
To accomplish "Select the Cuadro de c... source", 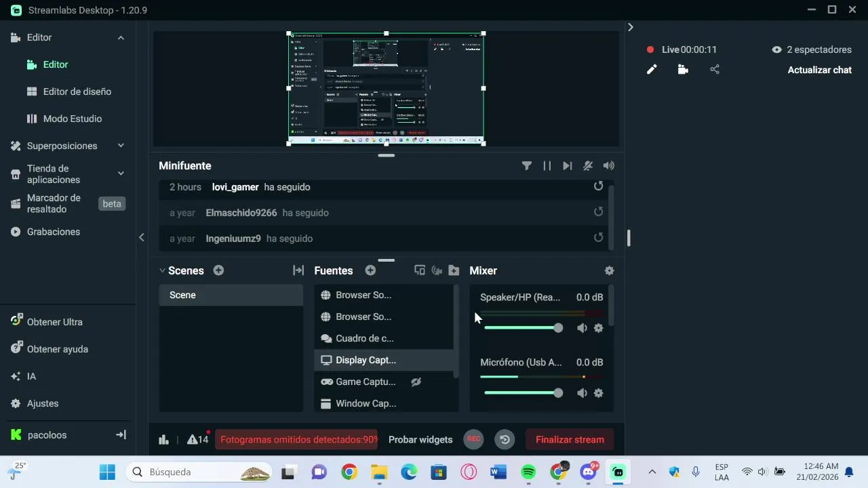I will tap(384, 338).
